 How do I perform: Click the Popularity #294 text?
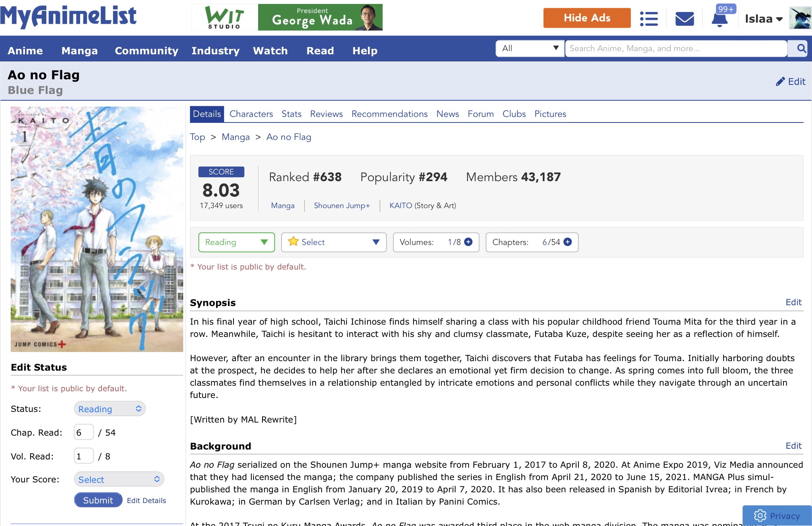[404, 177]
